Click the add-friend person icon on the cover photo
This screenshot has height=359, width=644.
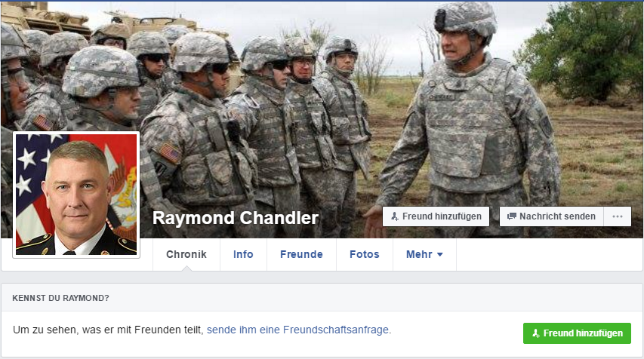pyautogui.click(x=395, y=216)
